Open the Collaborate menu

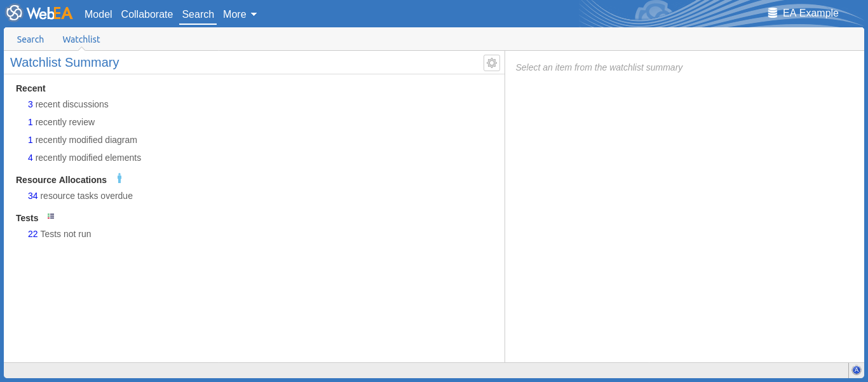147,14
